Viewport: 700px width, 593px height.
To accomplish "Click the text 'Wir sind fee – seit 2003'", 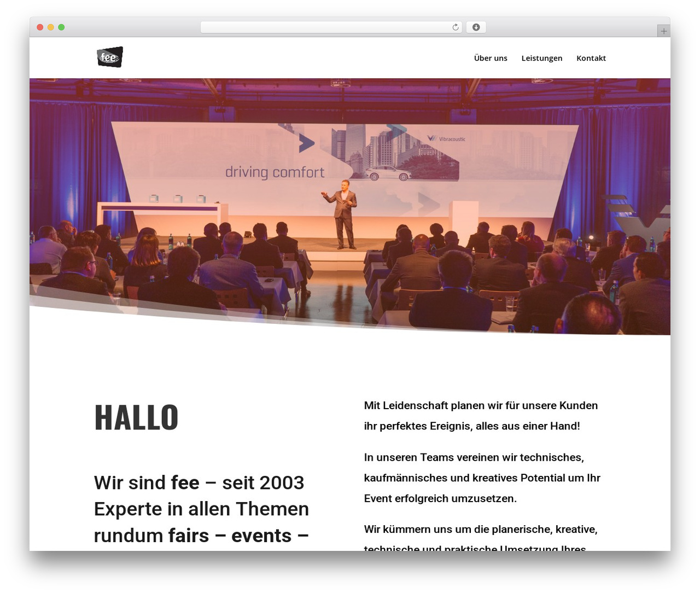I will click(x=199, y=482).
